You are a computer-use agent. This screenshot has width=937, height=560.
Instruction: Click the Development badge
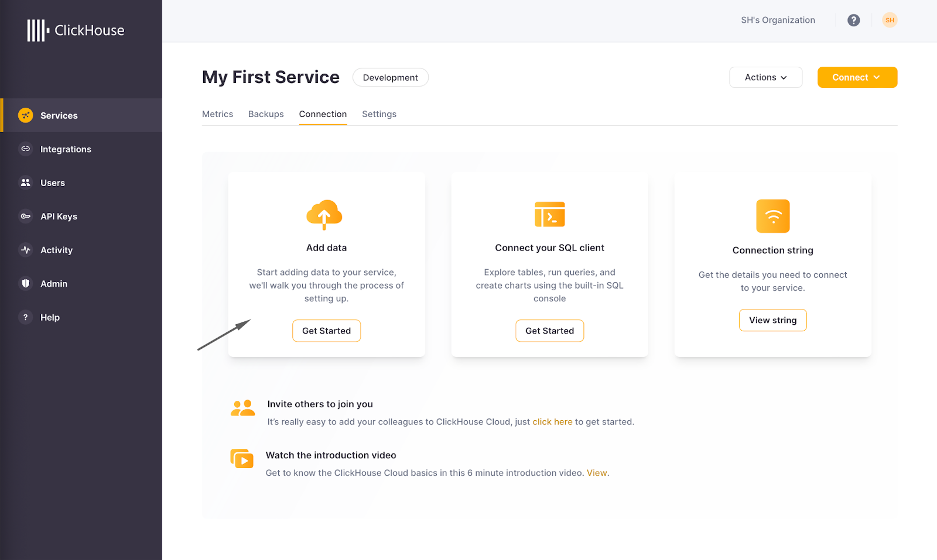(x=390, y=77)
